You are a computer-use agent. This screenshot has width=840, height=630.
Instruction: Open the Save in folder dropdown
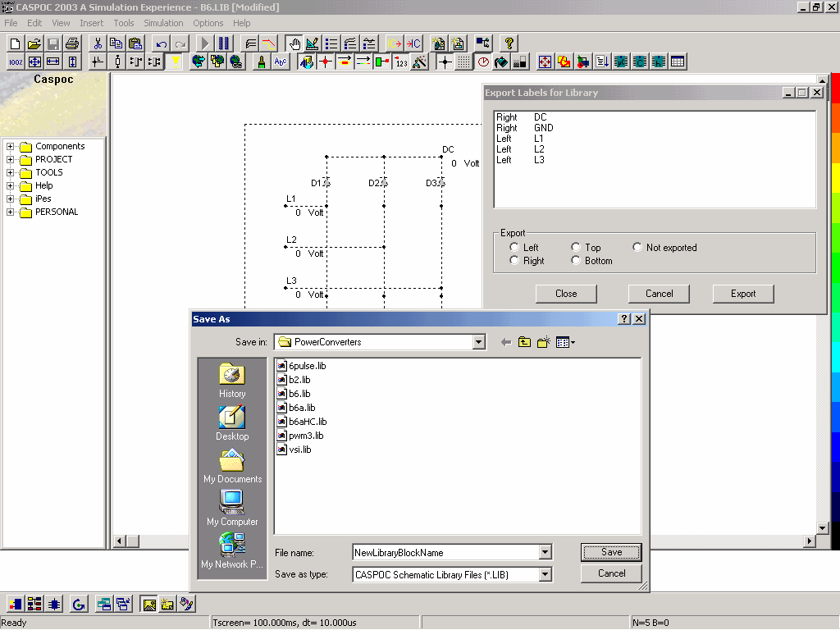click(478, 342)
